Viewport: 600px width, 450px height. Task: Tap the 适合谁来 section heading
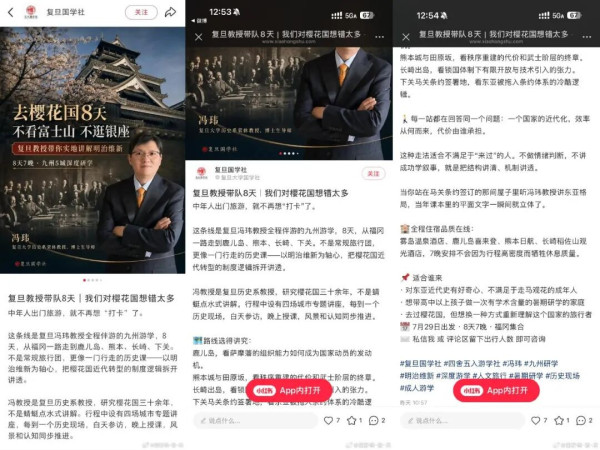tap(421, 277)
